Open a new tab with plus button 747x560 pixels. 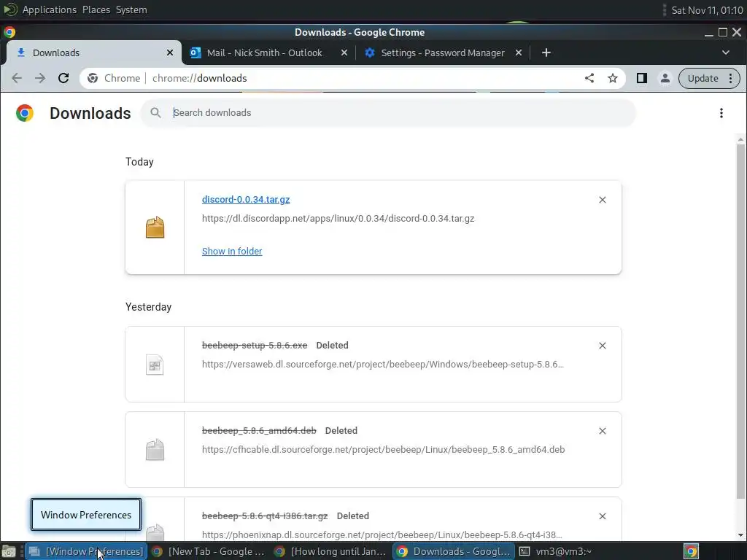[546, 52]
